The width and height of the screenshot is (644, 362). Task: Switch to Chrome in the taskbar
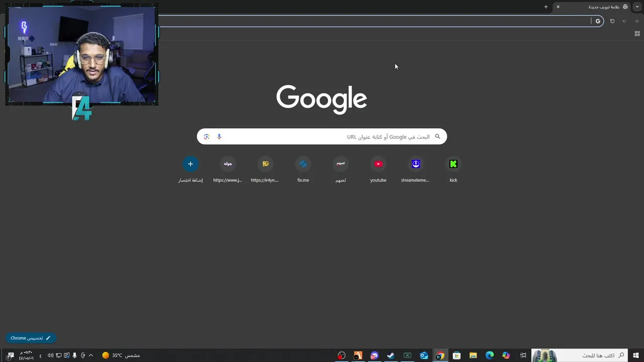[x=440, y=355]
